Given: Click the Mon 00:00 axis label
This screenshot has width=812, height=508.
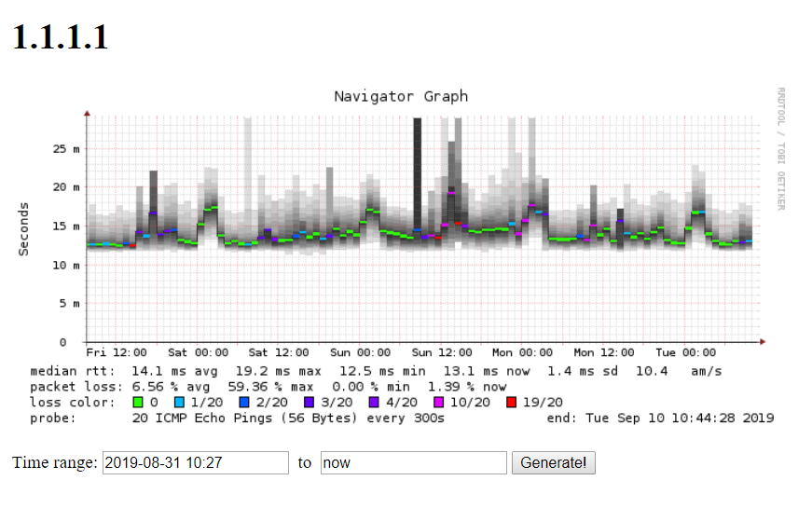Looking at the screenshot, I should pos(522,352).
